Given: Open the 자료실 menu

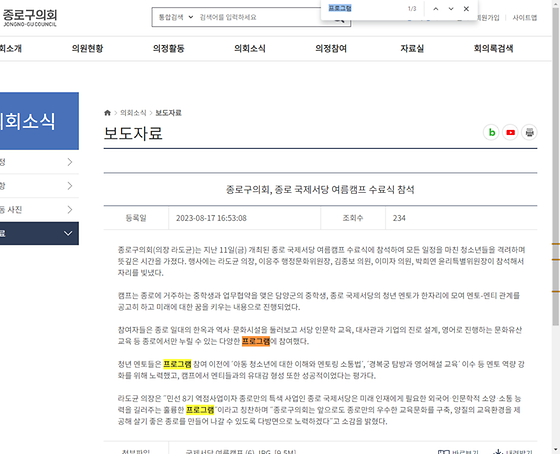Looking at the screenshot, I should (412, 48).
